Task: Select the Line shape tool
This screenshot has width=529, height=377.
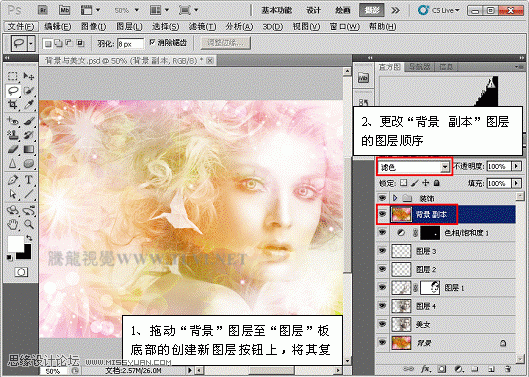Action: [29, 194]
